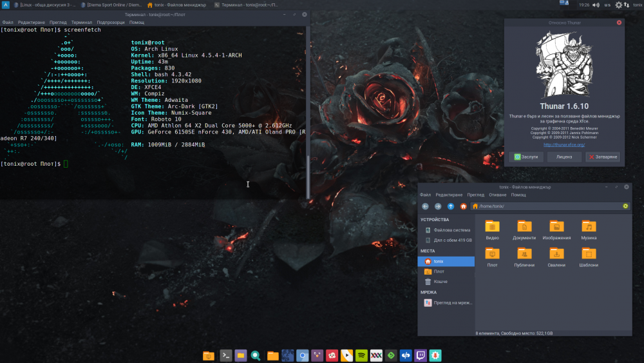Click the clock showing 19:26
This screenshot has height=363, width=644.
(583, 5)
